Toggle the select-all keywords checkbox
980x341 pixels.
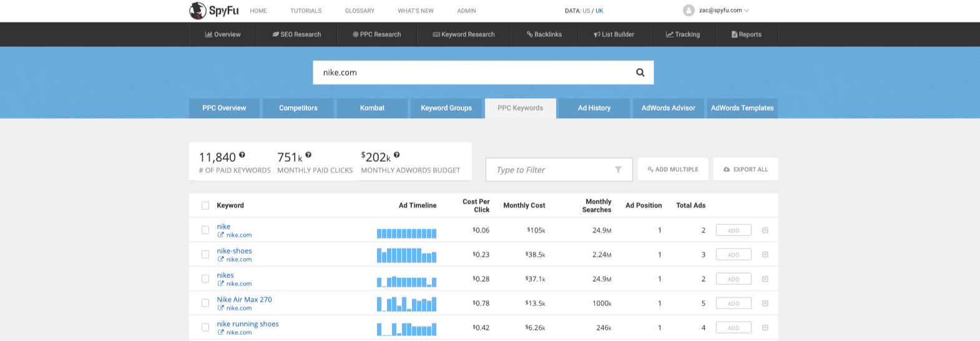(x=205, y=205)
